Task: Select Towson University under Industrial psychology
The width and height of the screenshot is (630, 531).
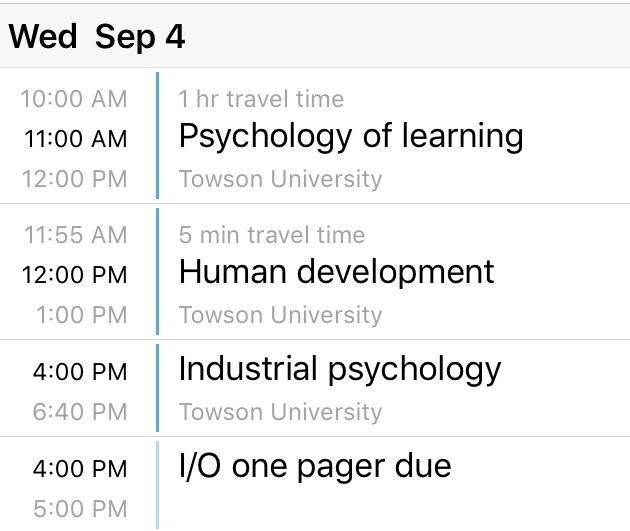Action: (x=280, y=412)
